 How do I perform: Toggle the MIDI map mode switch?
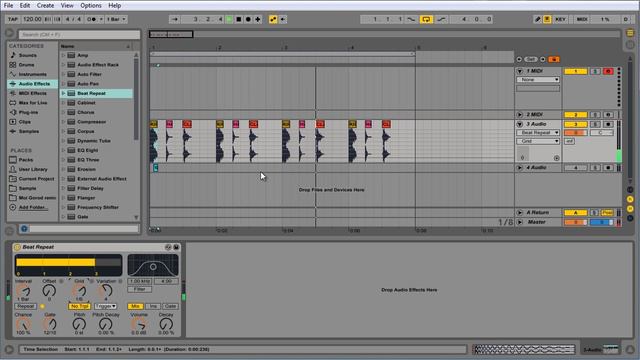[582, 19]
